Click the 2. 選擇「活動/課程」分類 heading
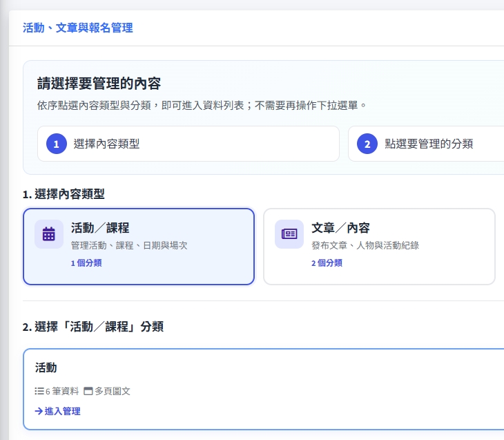The height and width of the screenshot is (440, 504). pos(93,327)
